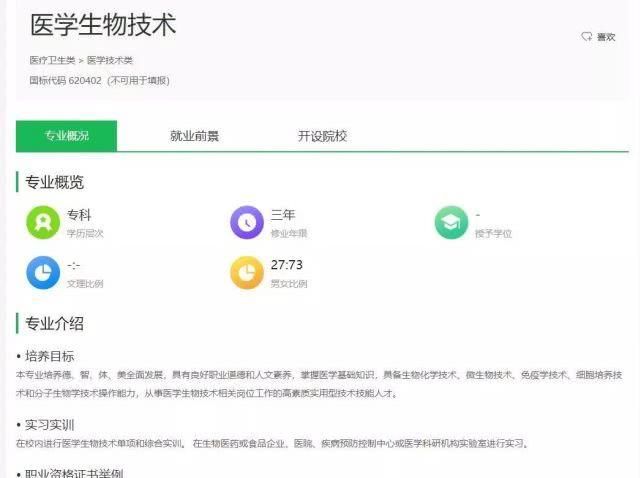Viewport: 640px width, 478px height.
Task: Click the 职业资格证书举例 subheading
Action: point(74,474)
